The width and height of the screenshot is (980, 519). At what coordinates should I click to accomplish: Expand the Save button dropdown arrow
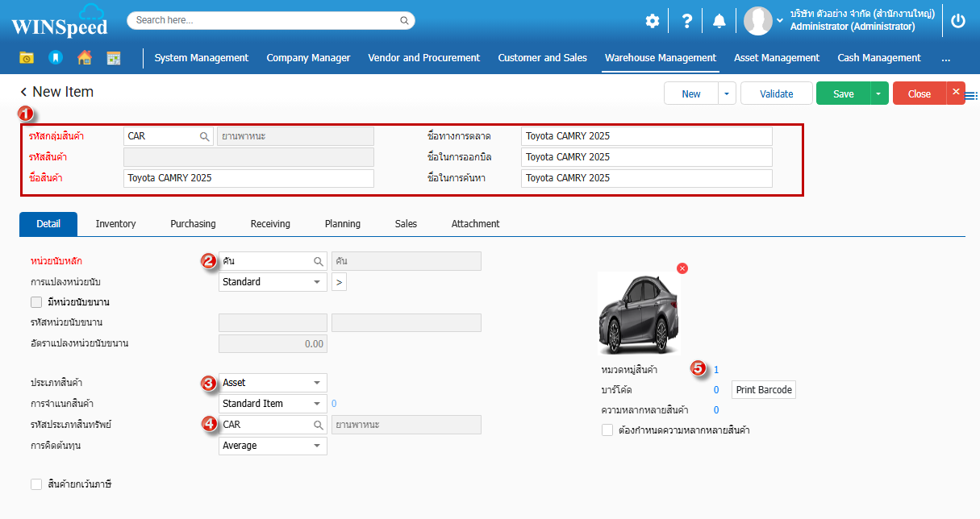click(x=878, y=93)
